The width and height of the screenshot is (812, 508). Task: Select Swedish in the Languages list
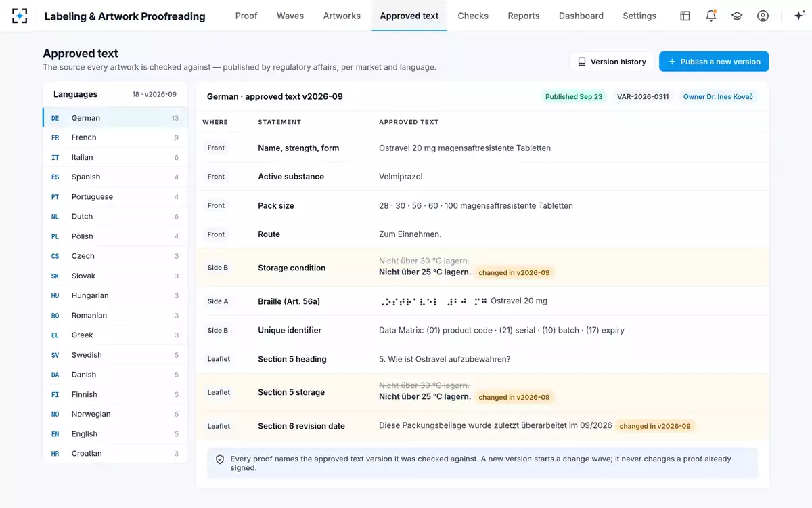115,355
